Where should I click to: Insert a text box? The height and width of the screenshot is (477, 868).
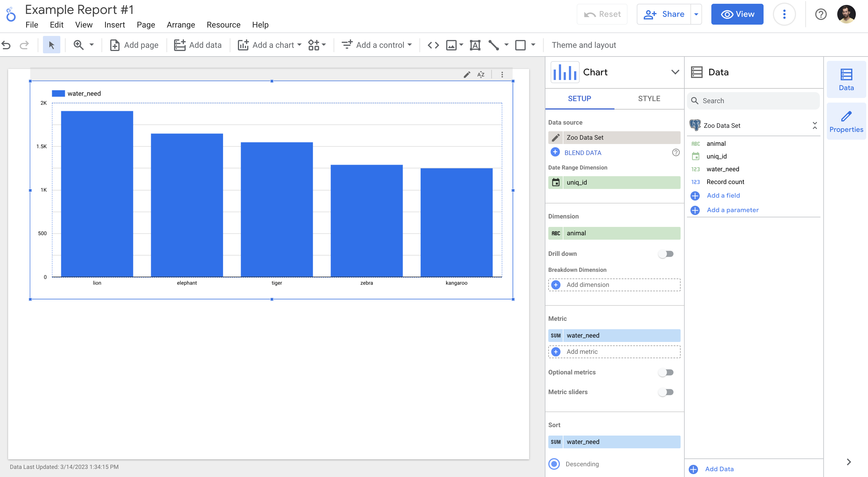tap(475, 45)
